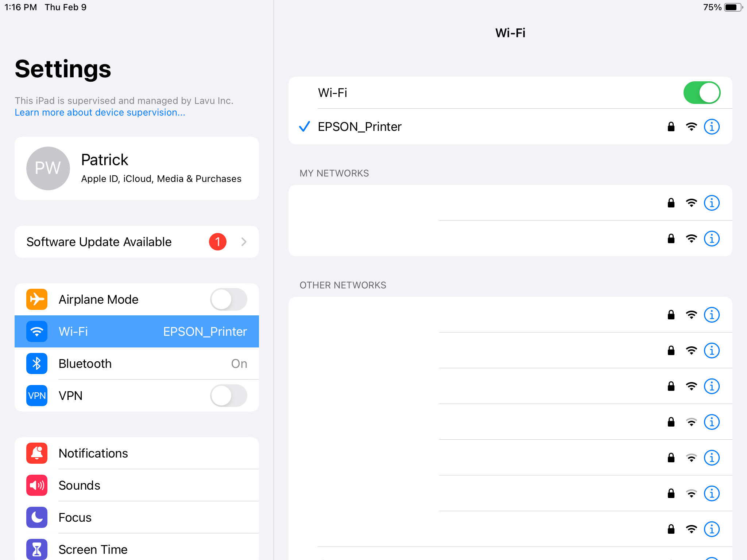The height and width of the screenshot is (560, 747).
Task: Open info for first My Networks entry
Action: pos(712,203)
